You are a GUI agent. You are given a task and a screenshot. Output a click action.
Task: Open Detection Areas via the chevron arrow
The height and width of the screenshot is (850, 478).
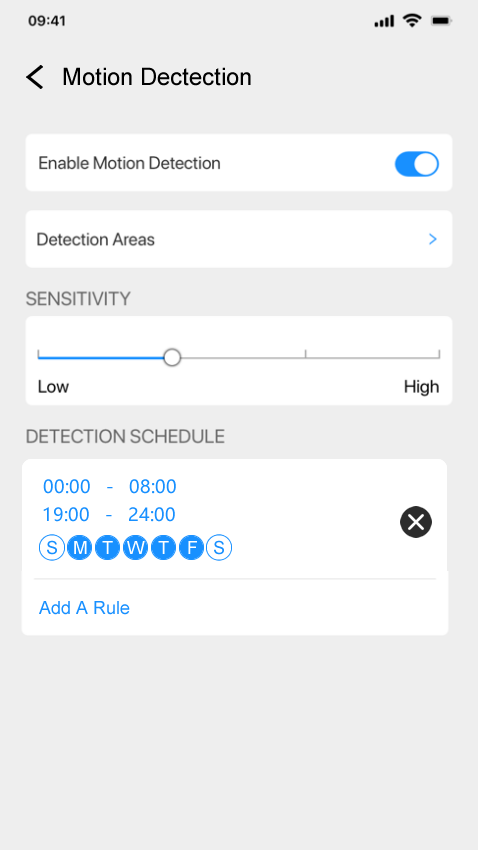(432, 239)
